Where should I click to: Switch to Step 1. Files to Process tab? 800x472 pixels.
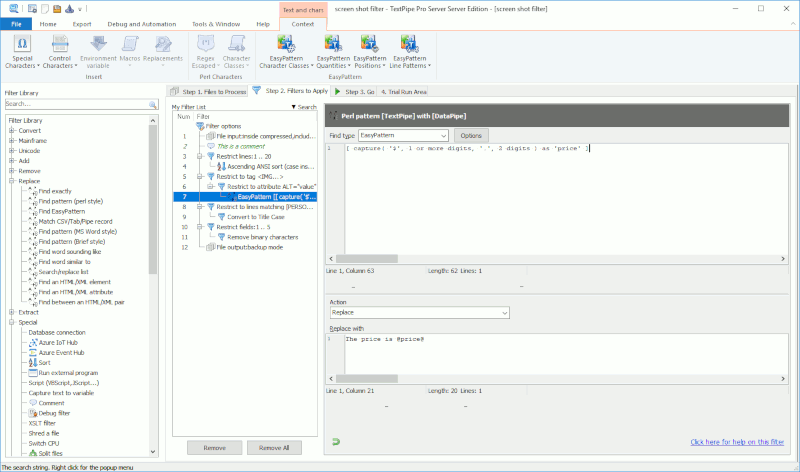209,92
